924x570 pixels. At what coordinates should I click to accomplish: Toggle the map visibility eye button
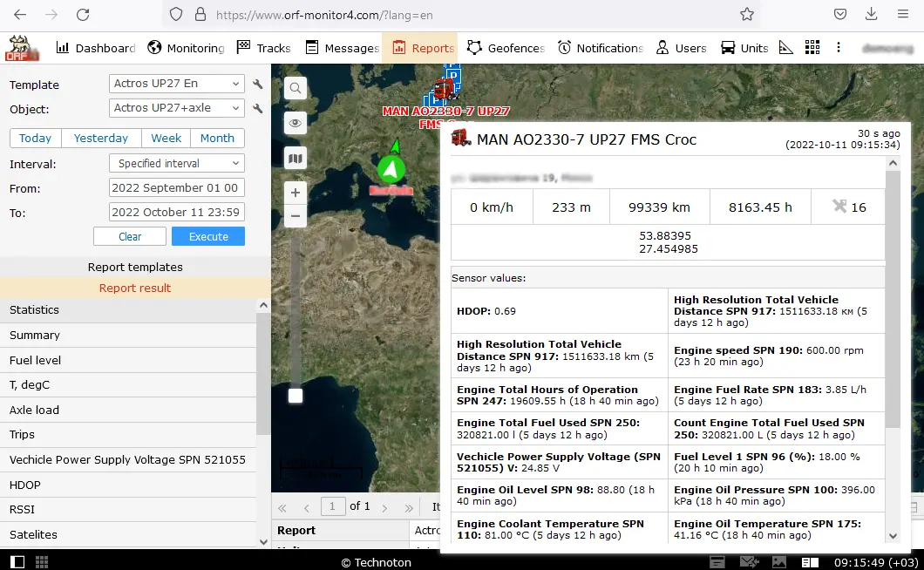pyautogui.click(x=296, y=123)
